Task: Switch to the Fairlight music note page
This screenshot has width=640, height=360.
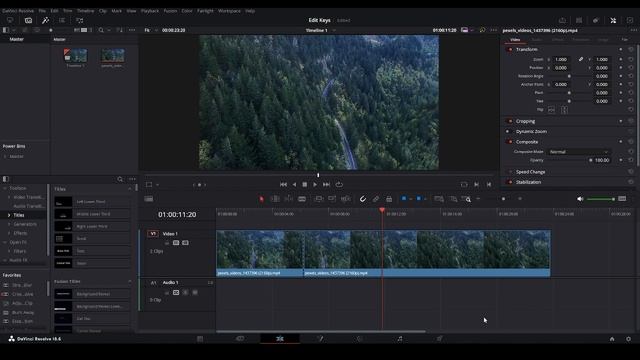Action: pyautogui.click(x=400, y=338)
